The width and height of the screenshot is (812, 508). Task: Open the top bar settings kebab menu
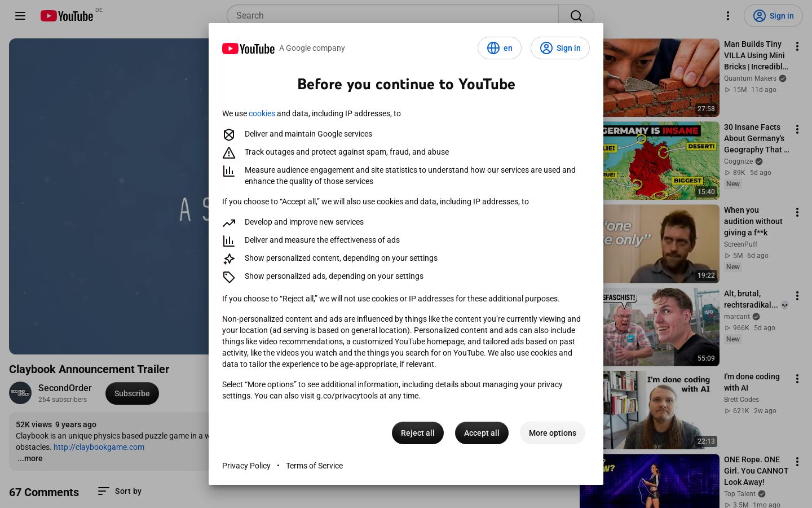[x=728, y=16]
